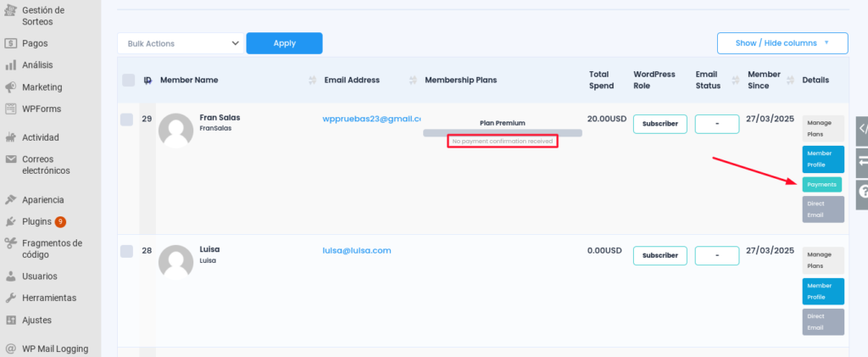The image size is (868, 357).
Task: Click the question mark help side tab
Action: [x=862, y=194]
